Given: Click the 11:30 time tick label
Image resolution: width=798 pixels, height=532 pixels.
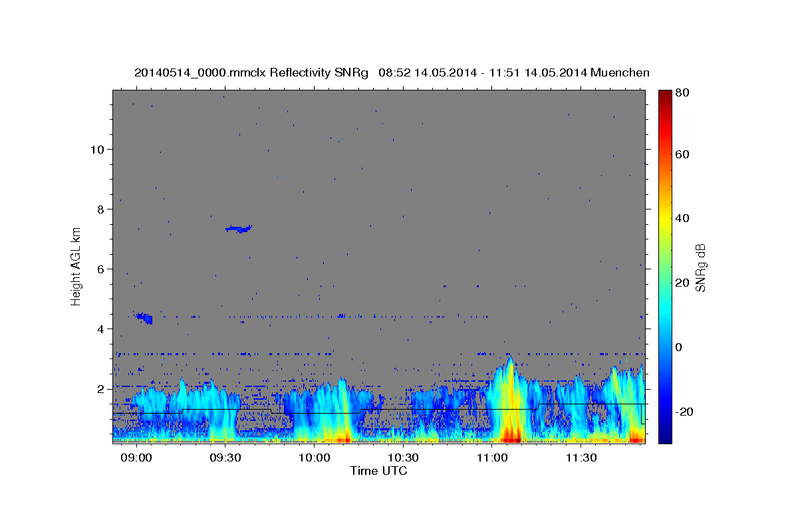Looking at the screenshot, I should pyautogui.click(x=580, y=458).
